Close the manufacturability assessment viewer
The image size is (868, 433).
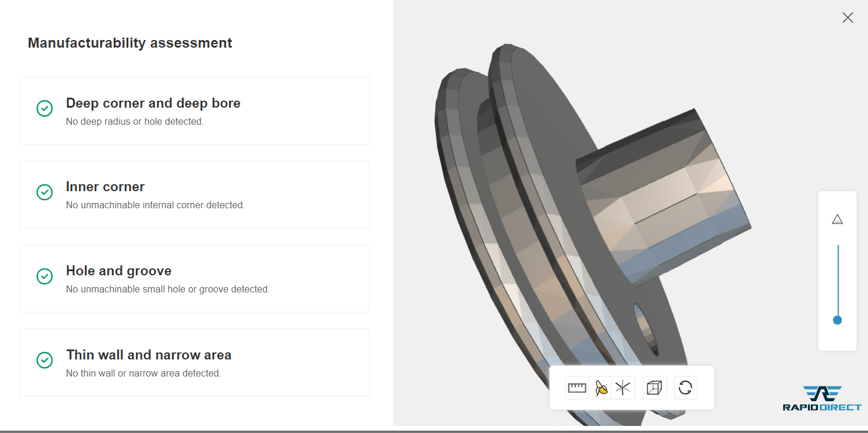(848, 18)
